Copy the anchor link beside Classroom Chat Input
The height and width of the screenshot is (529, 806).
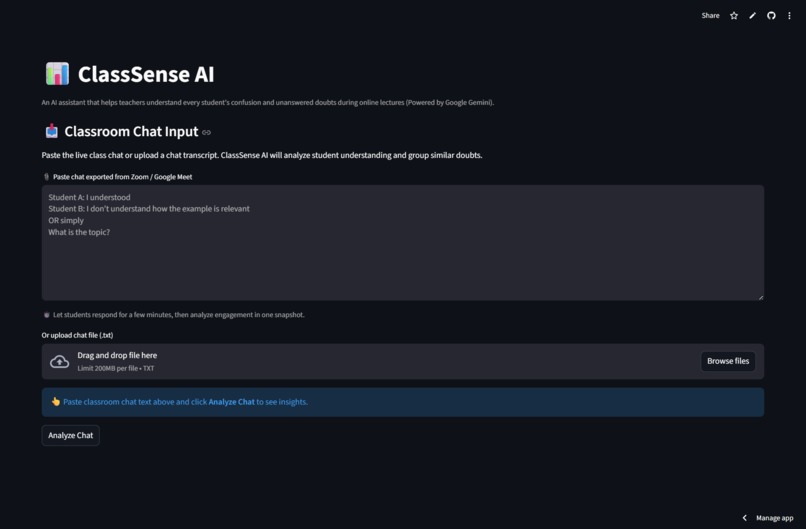point(206,133)
